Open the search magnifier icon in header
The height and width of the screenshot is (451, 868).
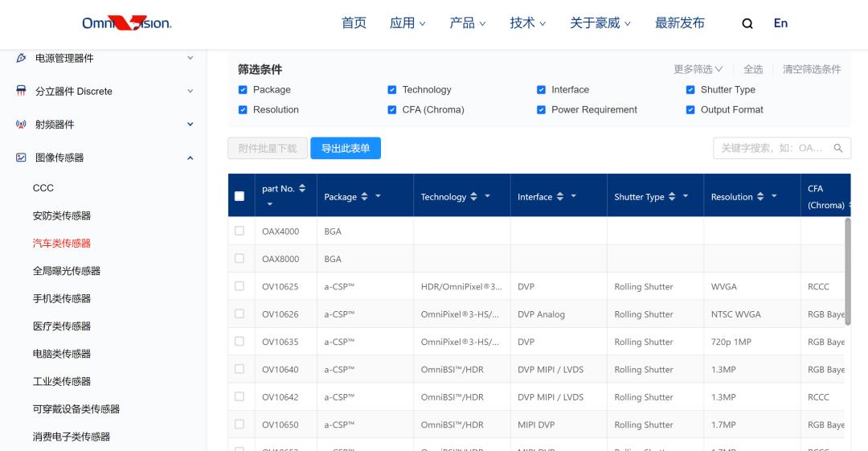(x=747, y=23)
